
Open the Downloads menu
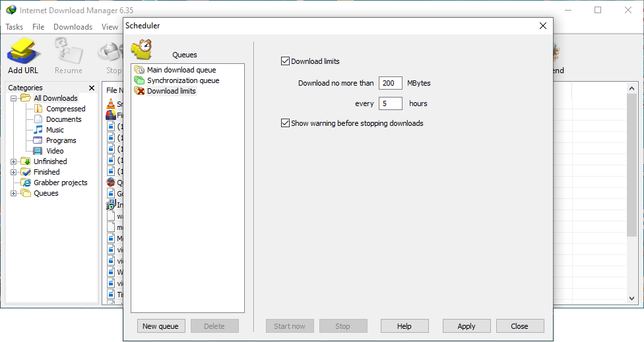point(73,27)
